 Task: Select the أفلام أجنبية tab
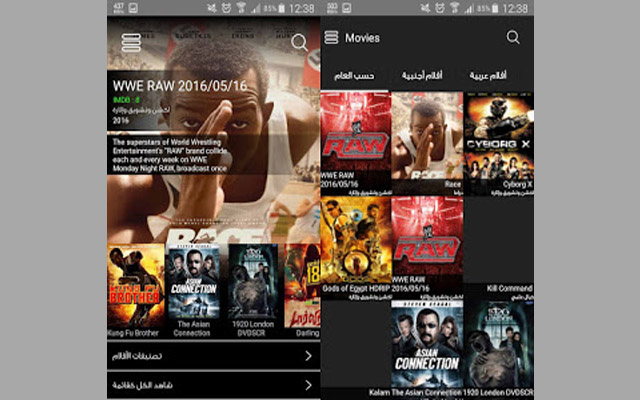426,75
